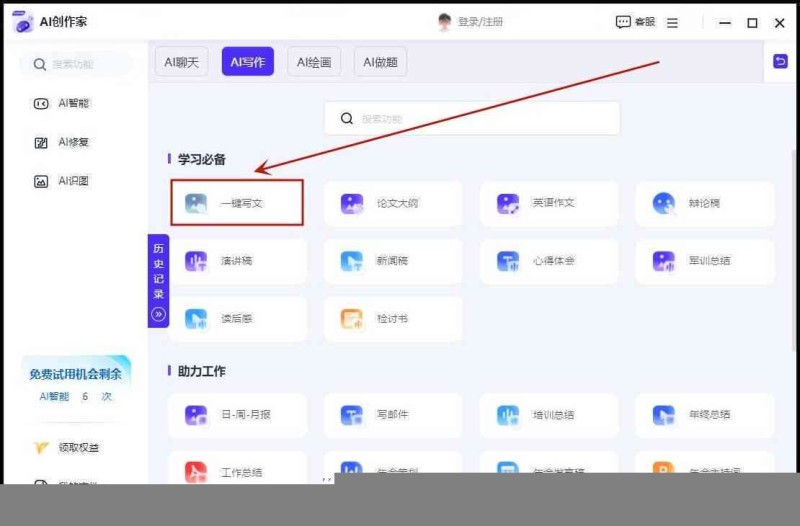Image resolution: width=800 pixels, height=526 pixels.
Task: Click the 助力工作 section heading
Action: [202, 371]
